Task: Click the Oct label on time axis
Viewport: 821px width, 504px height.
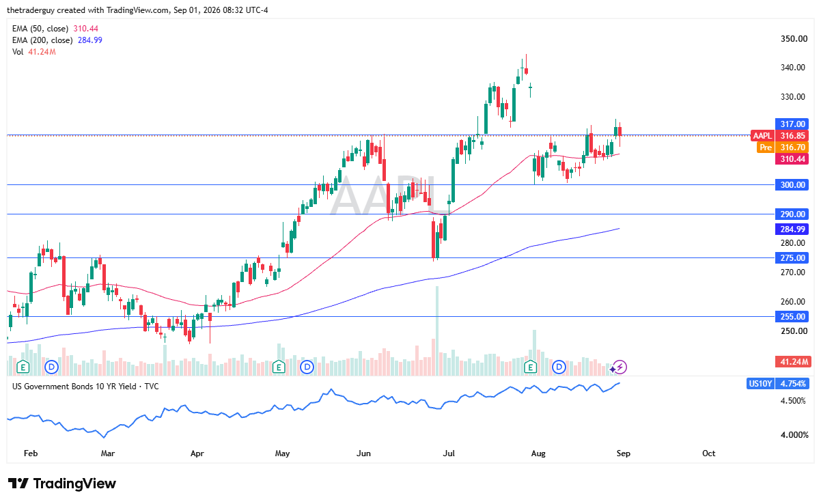Action: tap(708, 453)
